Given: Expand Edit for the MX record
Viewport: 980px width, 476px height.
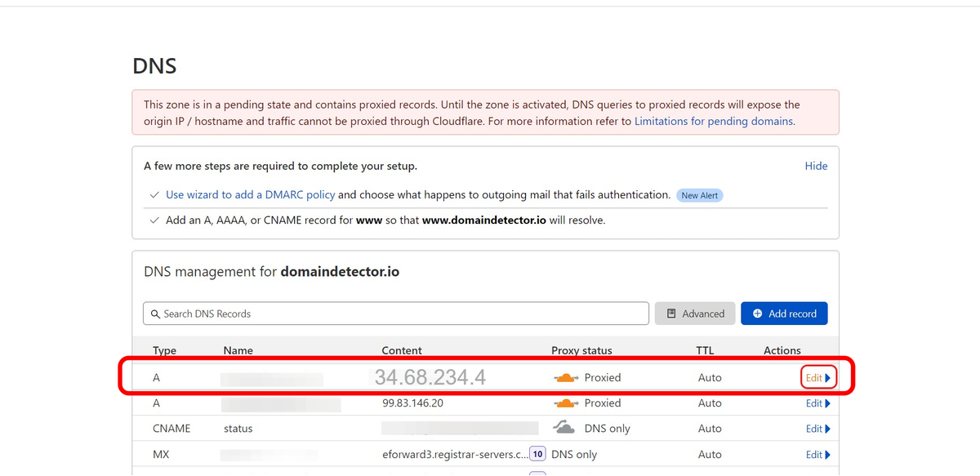Looking at the screenshot, I should point(817,455).
